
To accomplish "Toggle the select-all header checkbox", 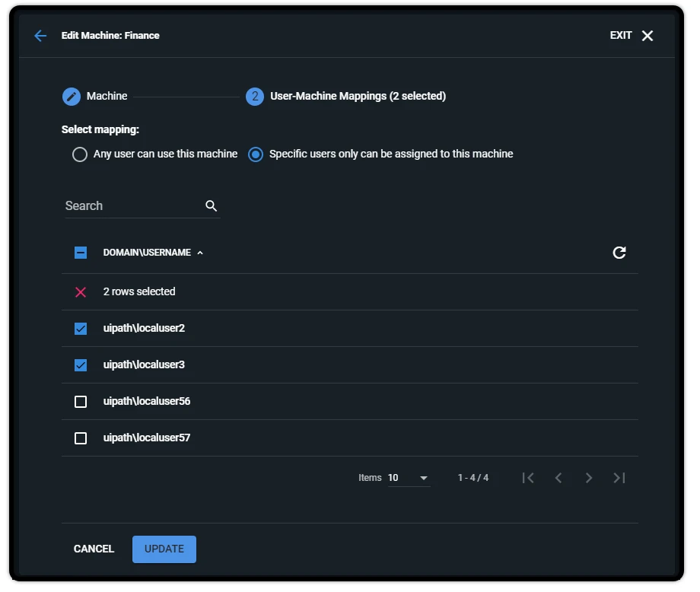I will [x=81, y=253].
